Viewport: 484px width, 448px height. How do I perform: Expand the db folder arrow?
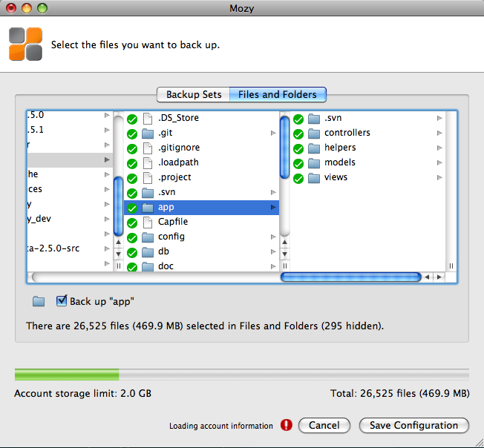coord(273,251)
